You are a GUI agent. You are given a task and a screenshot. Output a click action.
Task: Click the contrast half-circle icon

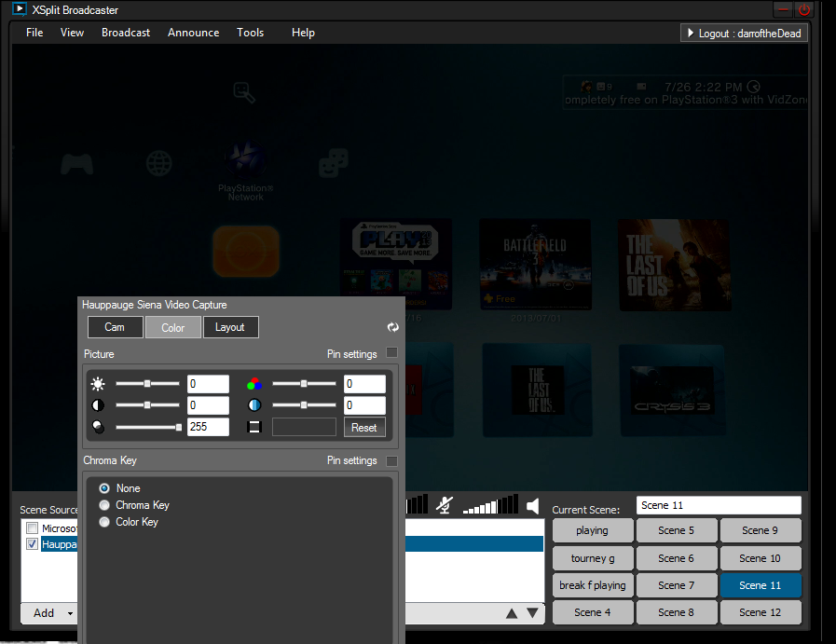[98, 405]
